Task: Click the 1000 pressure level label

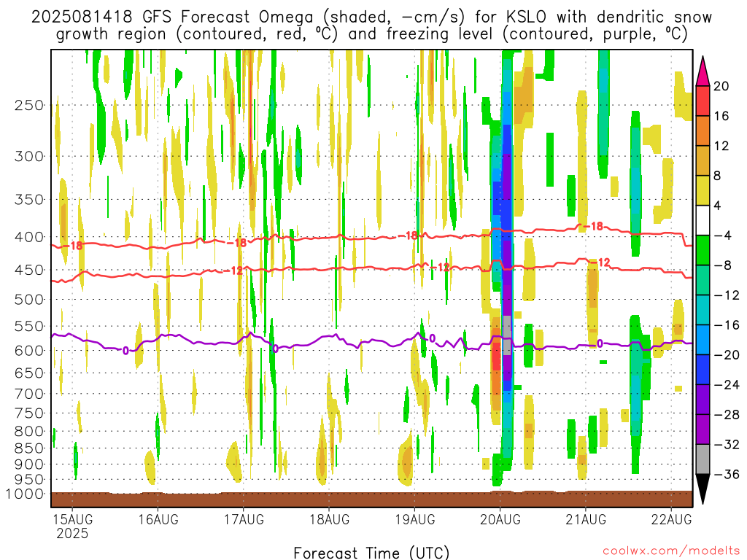Action: [26, 494]
